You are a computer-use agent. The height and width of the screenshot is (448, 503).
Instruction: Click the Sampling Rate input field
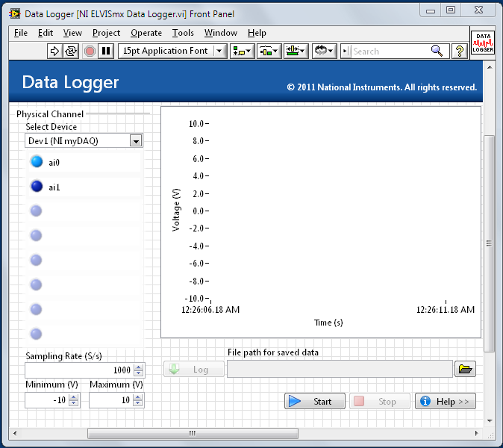click(x=78, y=370)
